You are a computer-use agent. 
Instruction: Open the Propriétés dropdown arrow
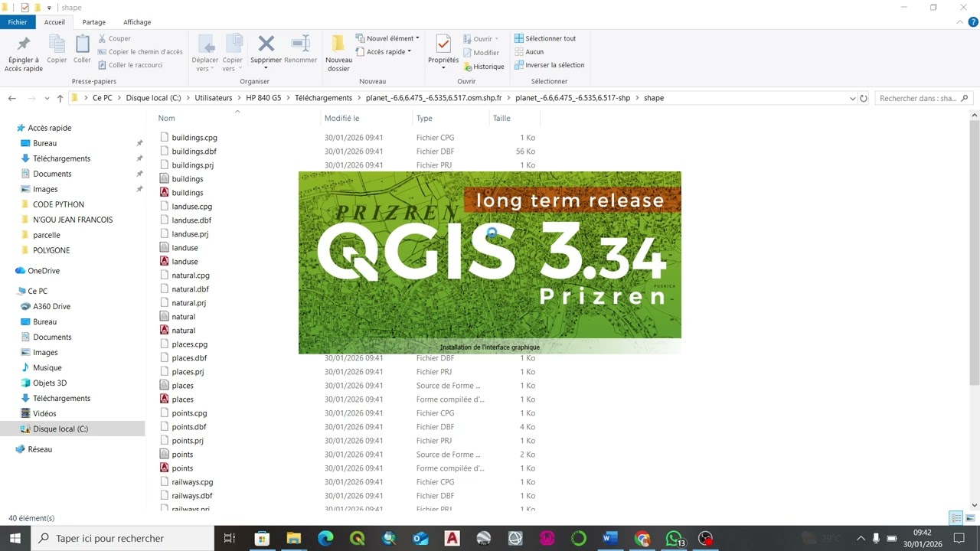443,69
